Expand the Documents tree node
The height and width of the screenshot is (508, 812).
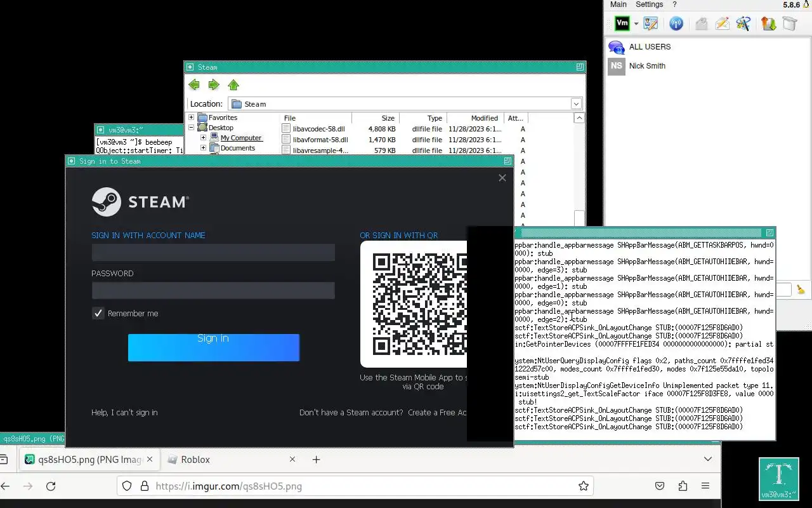203,148
